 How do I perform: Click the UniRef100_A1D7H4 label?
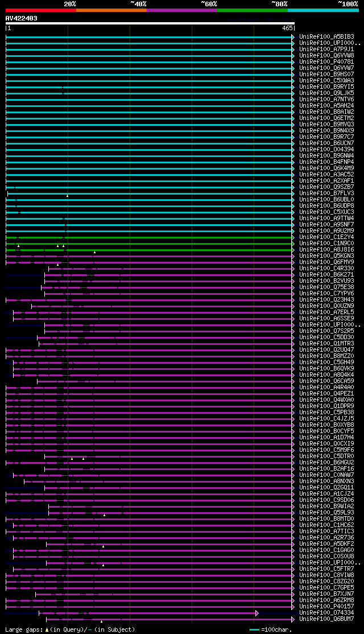coord(327,438)
